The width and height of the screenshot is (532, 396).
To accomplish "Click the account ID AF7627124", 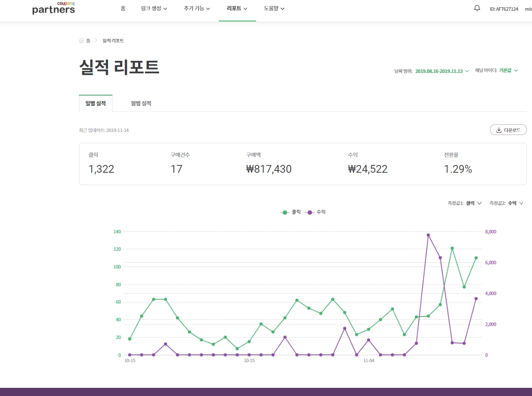I will click(x=504, y=9).
